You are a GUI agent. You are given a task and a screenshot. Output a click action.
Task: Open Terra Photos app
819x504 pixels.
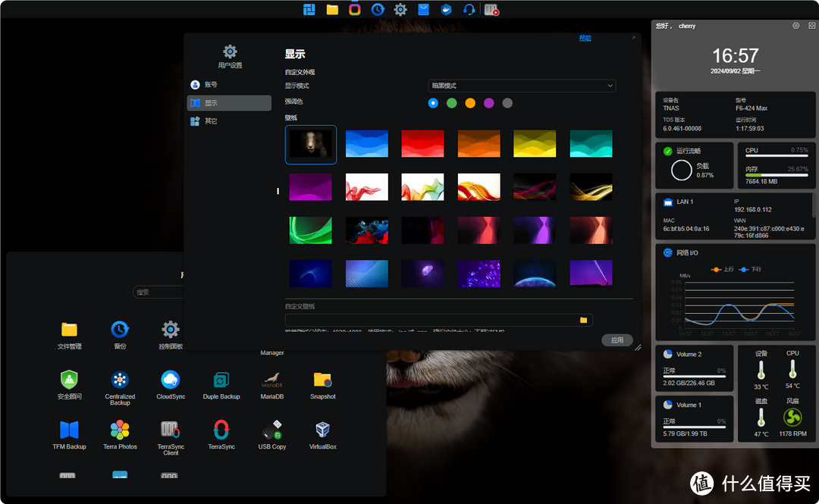coord(120,430)
